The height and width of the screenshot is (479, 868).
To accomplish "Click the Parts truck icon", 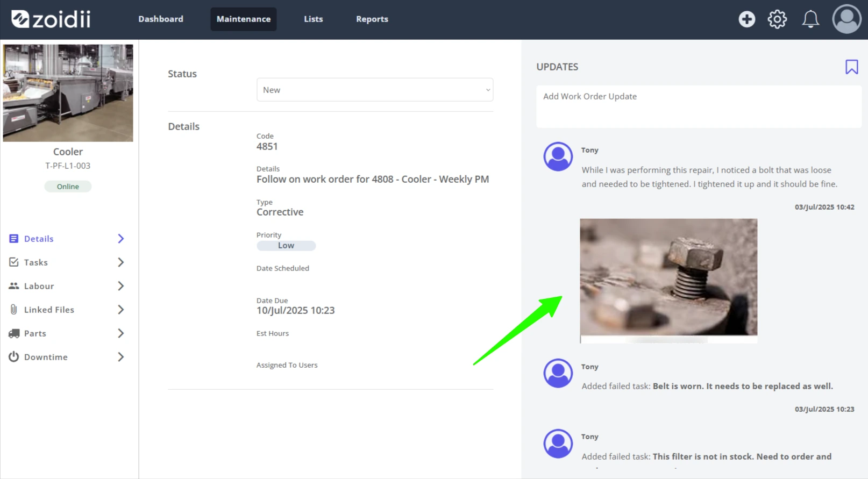I will click(14, 333).
